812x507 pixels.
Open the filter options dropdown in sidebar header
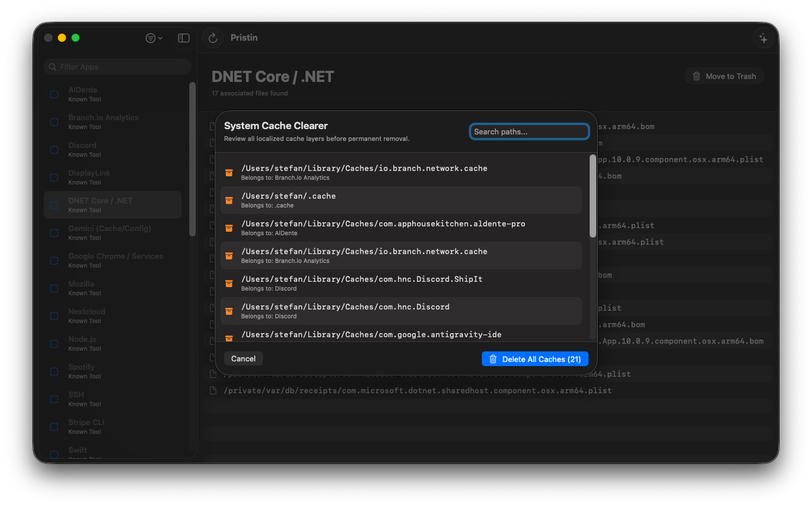(x=154, y=38)
